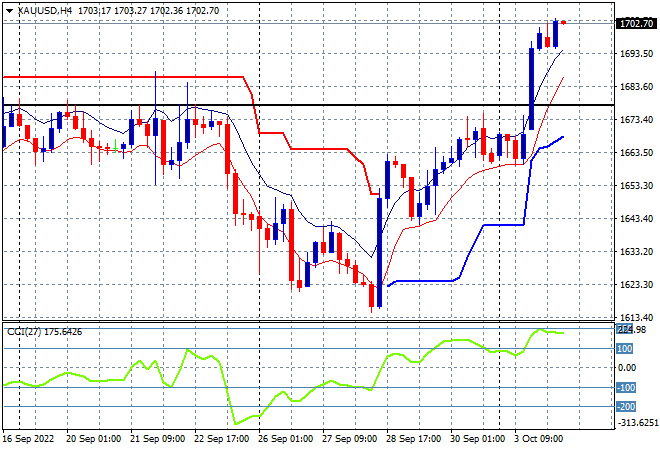Click the 1693.50 price axis label
Screen dimensions: 660x450
636,53
